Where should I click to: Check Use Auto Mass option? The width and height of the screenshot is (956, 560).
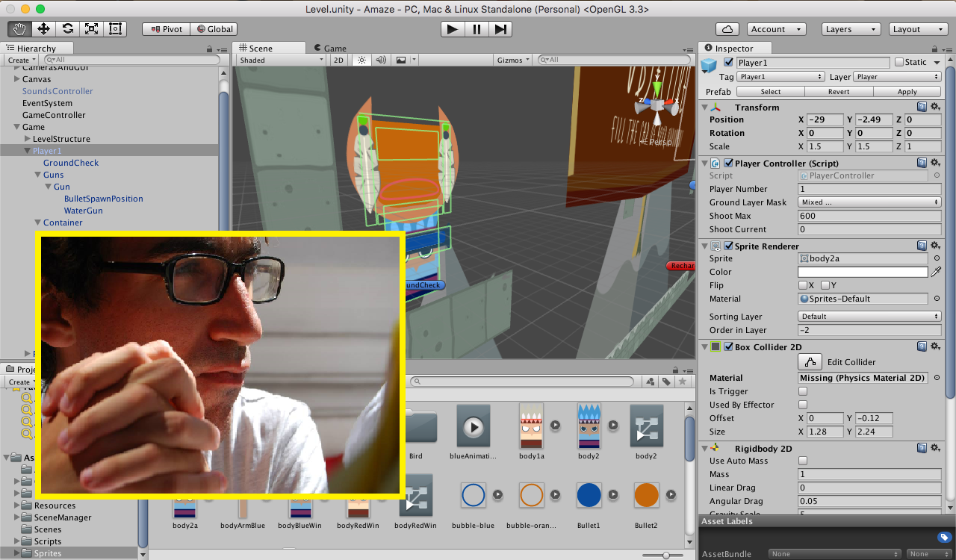(803, 461)
